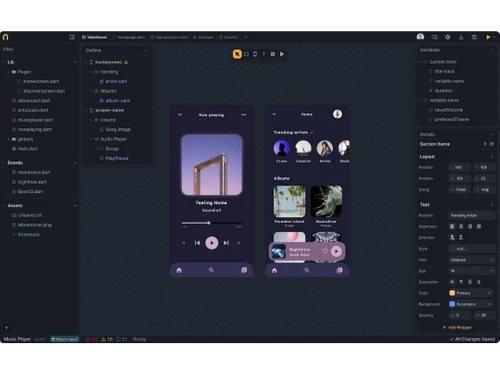Open the Color dropdown showing Primary
The image size is (500, 375).
click(472, 293)
